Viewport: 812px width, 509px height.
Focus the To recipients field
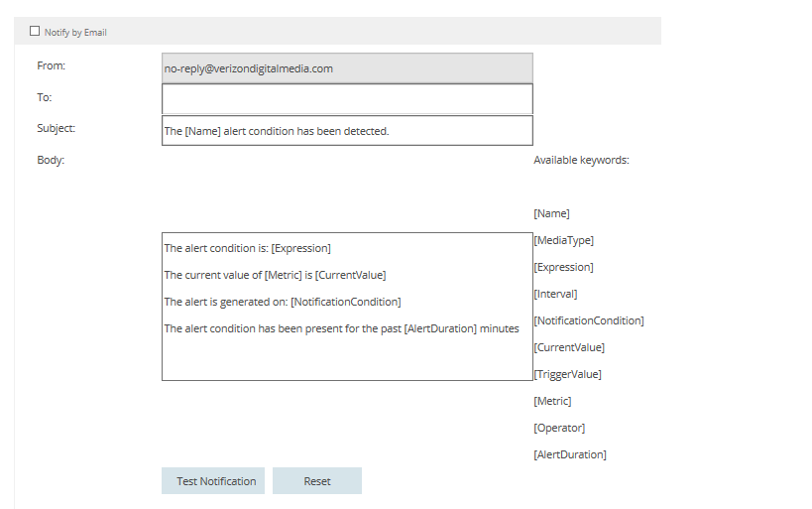tap(347, 99)
